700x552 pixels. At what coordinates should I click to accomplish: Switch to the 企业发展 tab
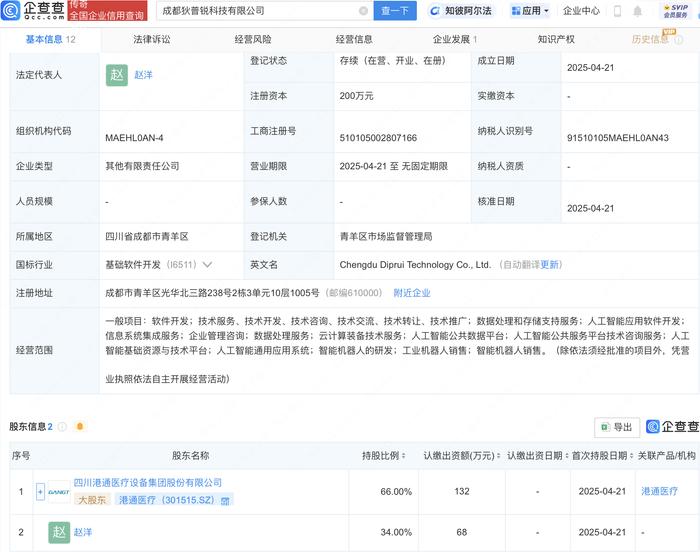click(455, 39)
